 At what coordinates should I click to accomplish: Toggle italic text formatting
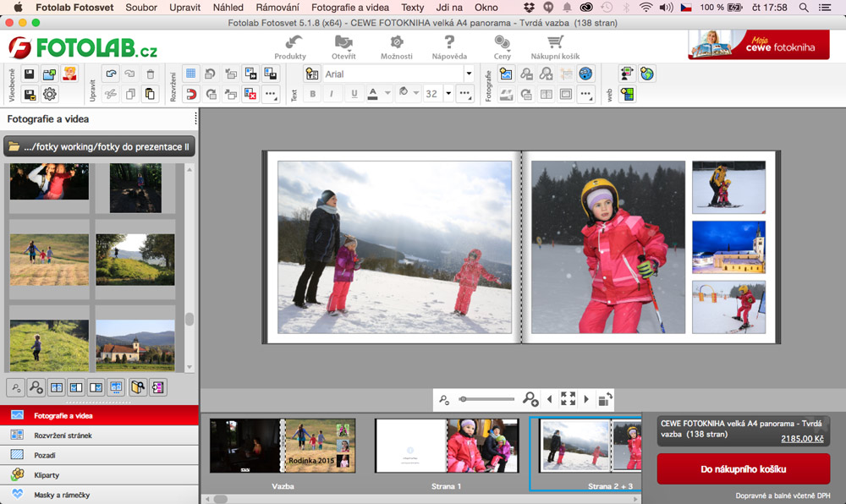(333, 94)
